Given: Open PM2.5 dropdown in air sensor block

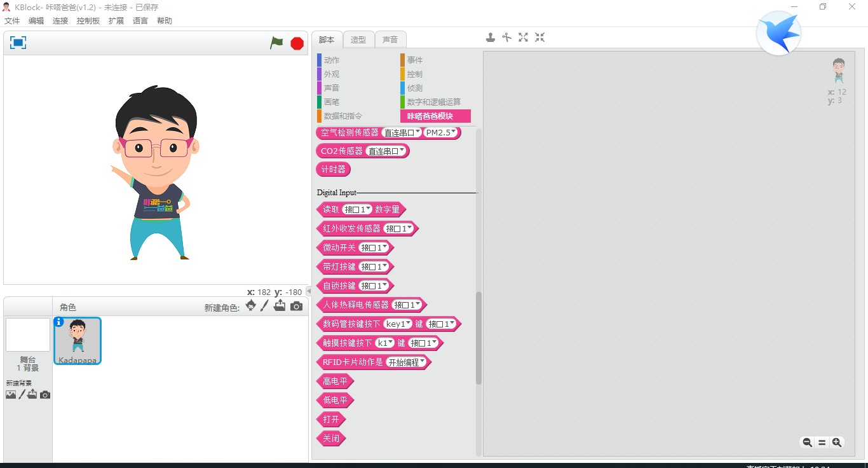Looking at the screenshot, I should (441, 132).
